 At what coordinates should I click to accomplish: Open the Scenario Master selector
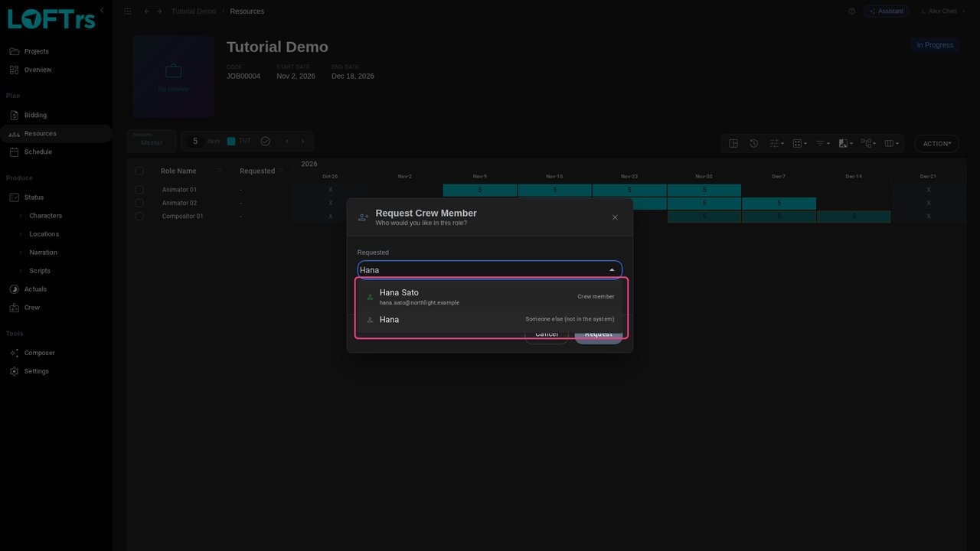[152, 141]
